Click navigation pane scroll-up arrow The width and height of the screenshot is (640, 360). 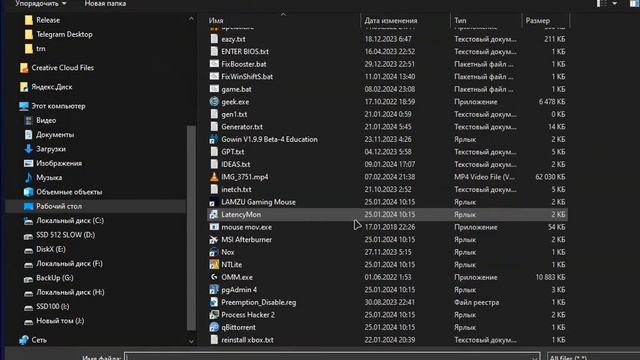pos(191,19)
